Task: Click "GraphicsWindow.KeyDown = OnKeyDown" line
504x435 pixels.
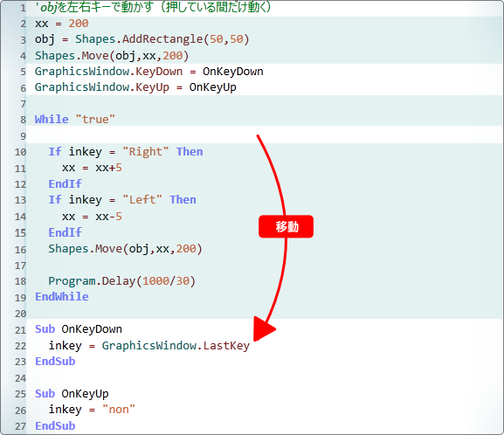Action: pyautogui.click(x=149, y=72)
